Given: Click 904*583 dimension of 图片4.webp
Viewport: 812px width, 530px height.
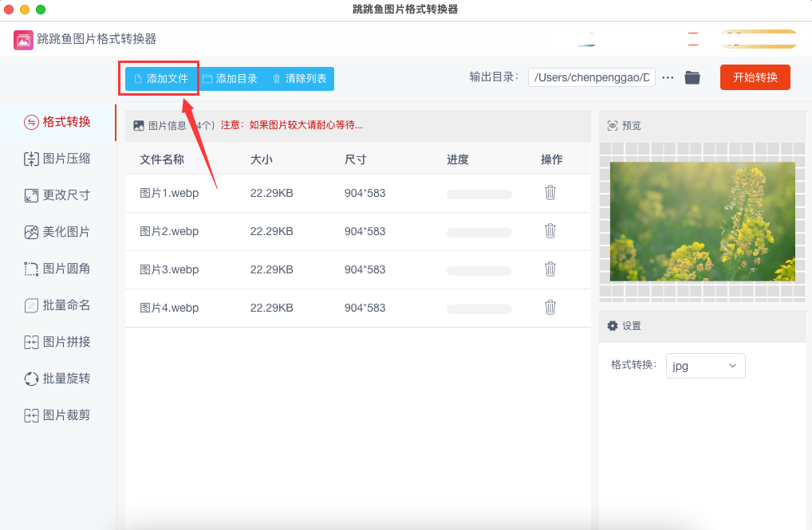Looking at the screenshot, I should (x=365, y=308).
